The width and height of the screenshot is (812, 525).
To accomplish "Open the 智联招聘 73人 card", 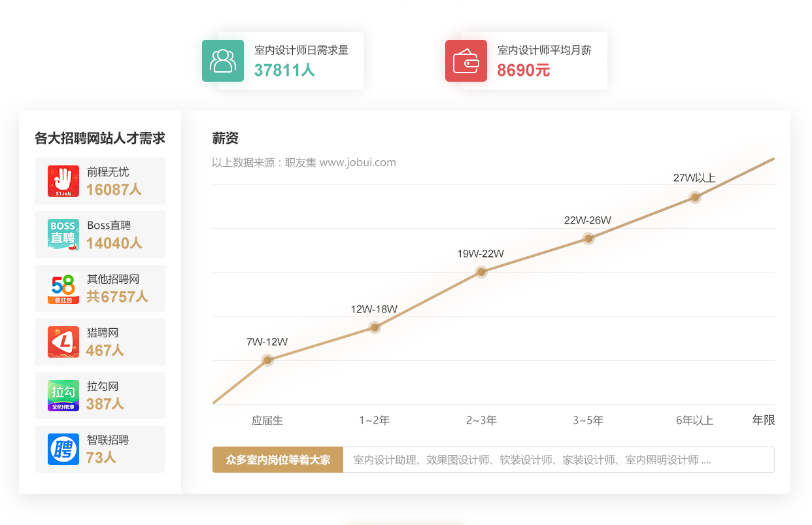I will [100, 449].
